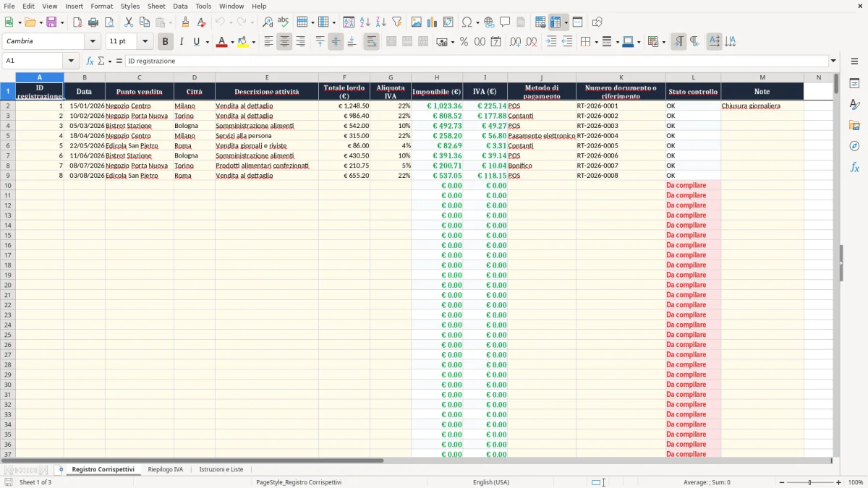Open the Sheet menu
Image resolution: width=868 pixels, height=488 pixels.
pyautogui.click(x=156, y=6)
